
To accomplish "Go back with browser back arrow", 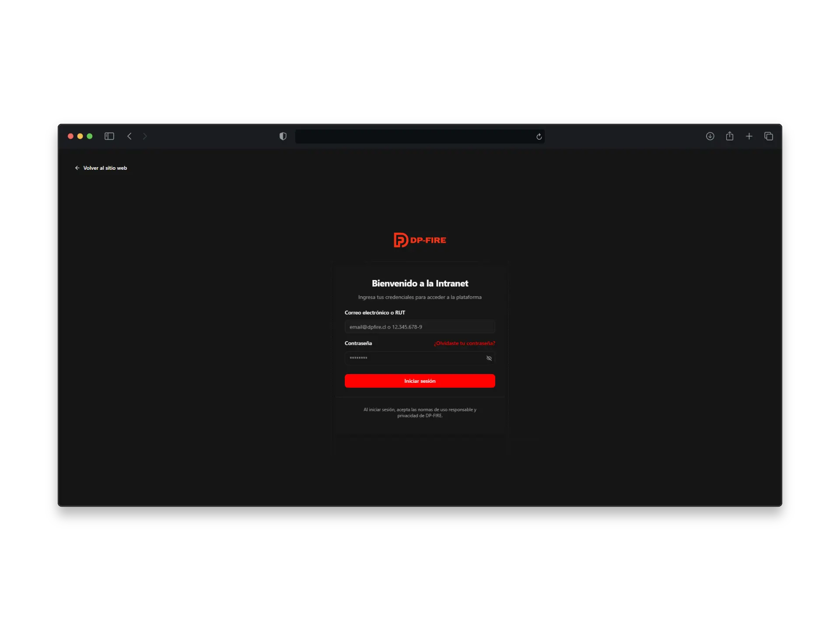I will point(129,136).
